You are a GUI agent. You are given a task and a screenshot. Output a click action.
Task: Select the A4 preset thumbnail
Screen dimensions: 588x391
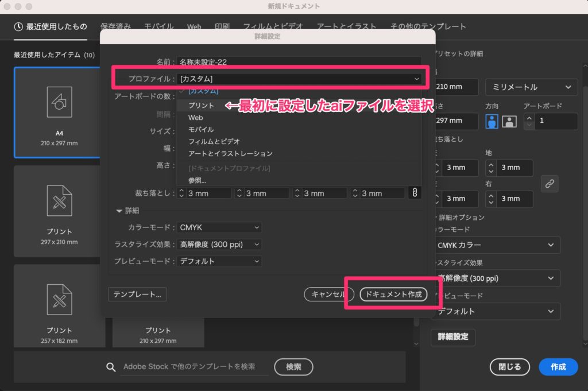click(59, 112)
